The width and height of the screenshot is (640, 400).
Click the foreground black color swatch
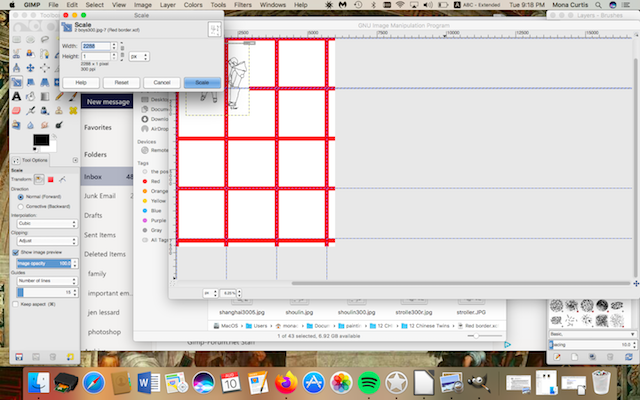pos(40,138)
